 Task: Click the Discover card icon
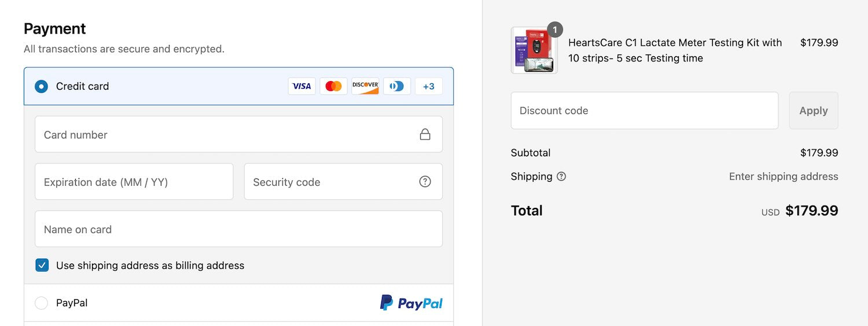(x=365, y=86)
